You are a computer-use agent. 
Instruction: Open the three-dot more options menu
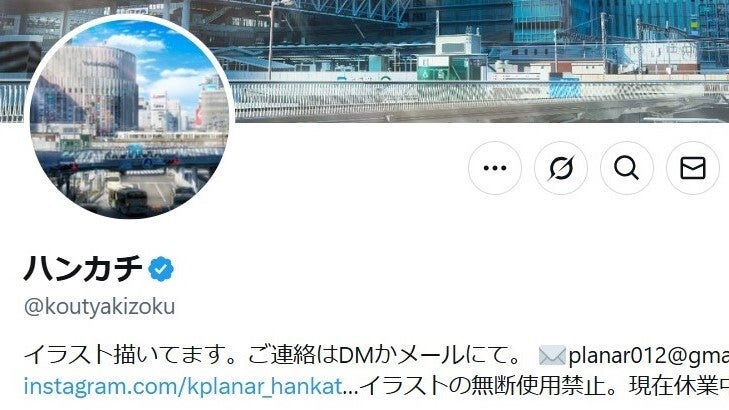click(x=495, y=168)
